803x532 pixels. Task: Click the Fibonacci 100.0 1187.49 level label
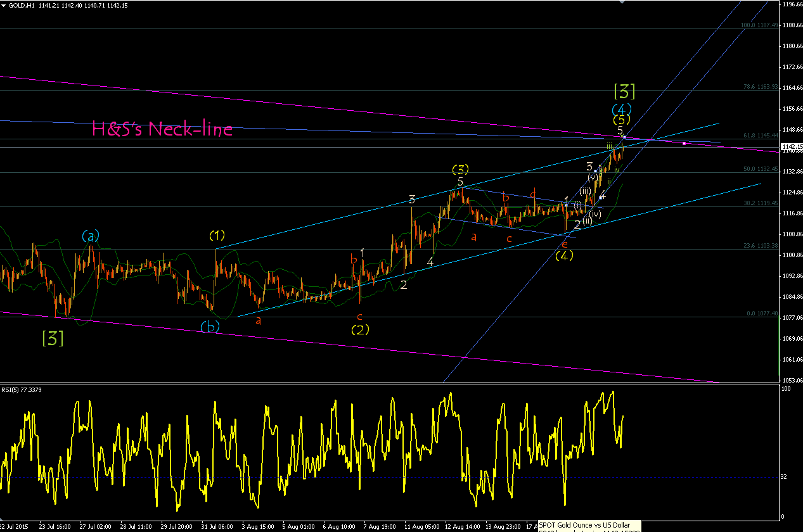click(759, 26)
